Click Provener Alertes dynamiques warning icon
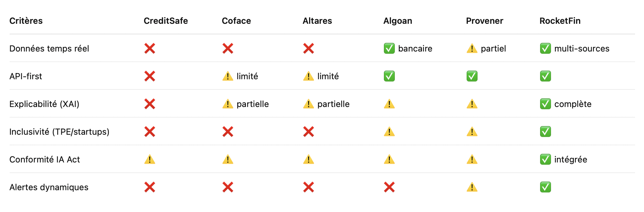This screenshot has height=212, width=644. (472, 187)
